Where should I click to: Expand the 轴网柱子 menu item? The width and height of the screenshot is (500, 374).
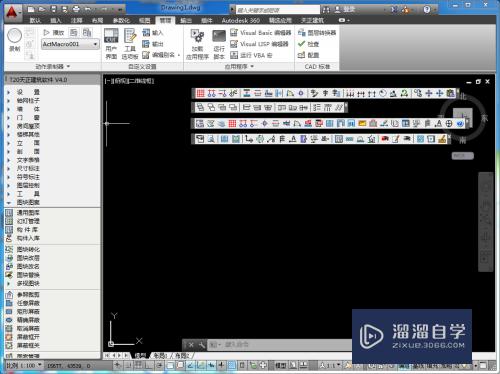click(28, 100)
